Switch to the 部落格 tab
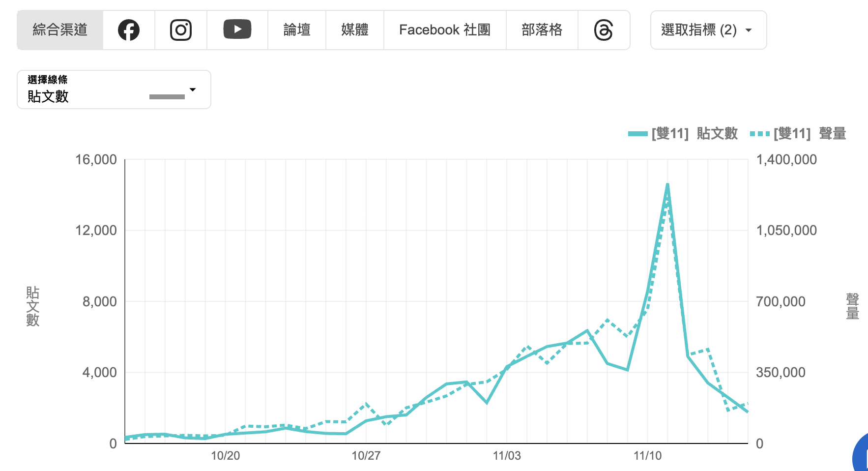 click(x=542, y=30)
